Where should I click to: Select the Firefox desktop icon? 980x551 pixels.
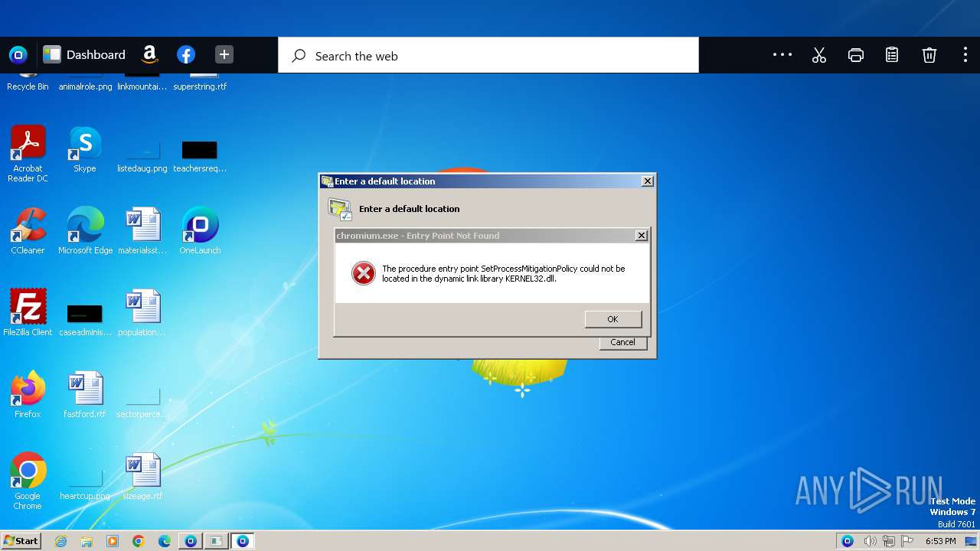tap(28, 395)
